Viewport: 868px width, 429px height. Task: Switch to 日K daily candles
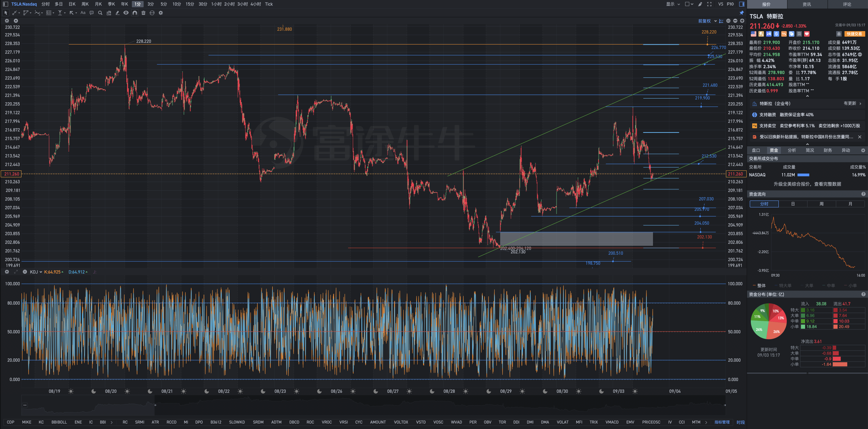(72, 4)
